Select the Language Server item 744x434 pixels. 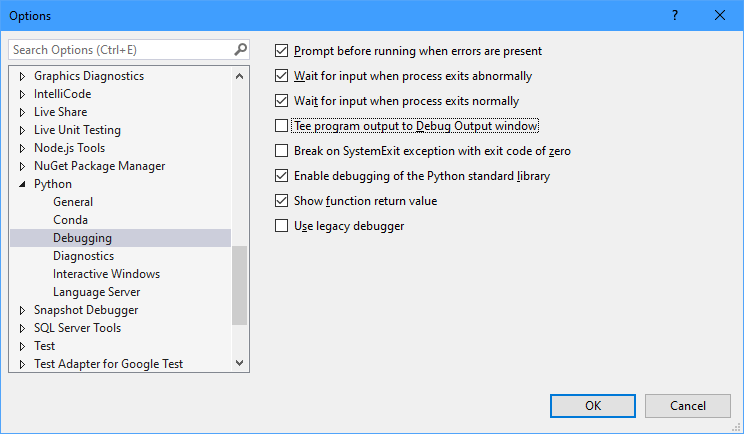pyautogui.click(x=96, y=292)
